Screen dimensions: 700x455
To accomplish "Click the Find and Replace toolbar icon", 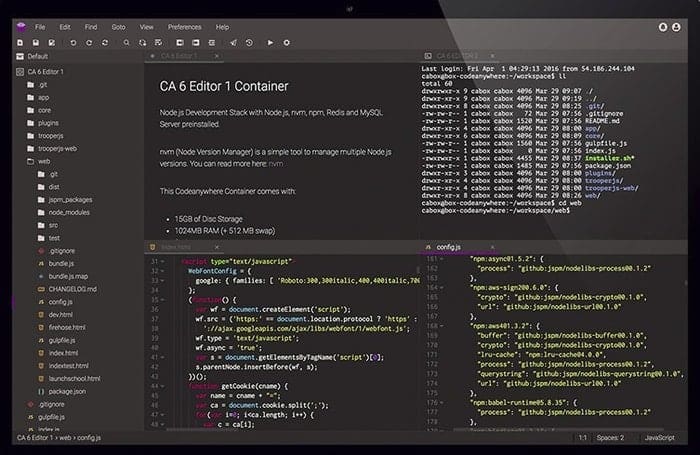I will click(142, 43).
